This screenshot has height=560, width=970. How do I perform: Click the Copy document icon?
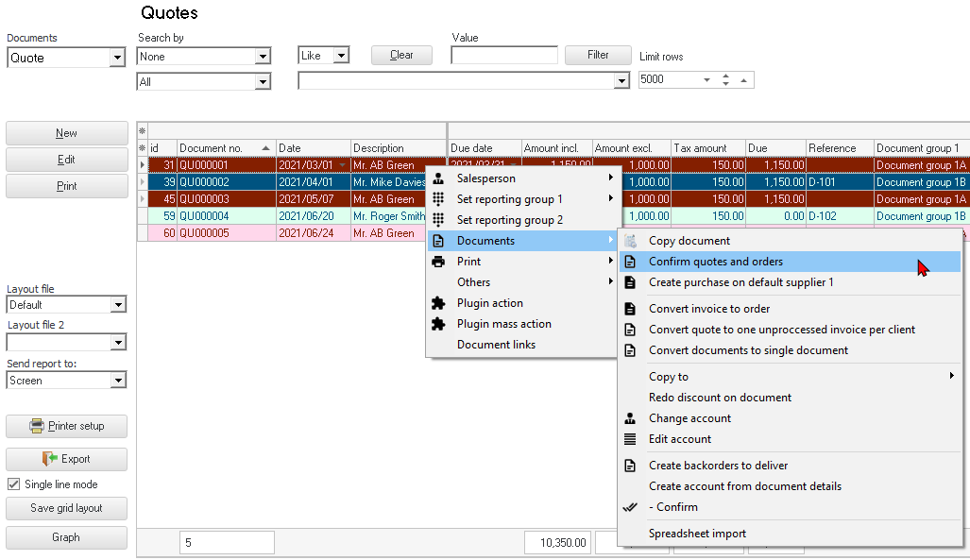tap(630, 241)
